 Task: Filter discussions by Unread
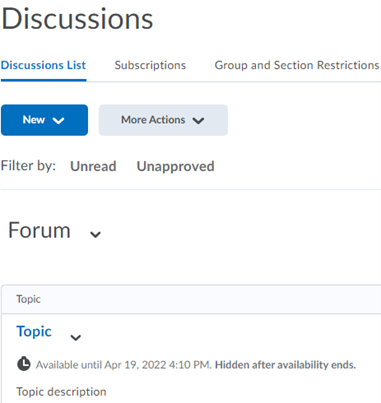(93, 166)
